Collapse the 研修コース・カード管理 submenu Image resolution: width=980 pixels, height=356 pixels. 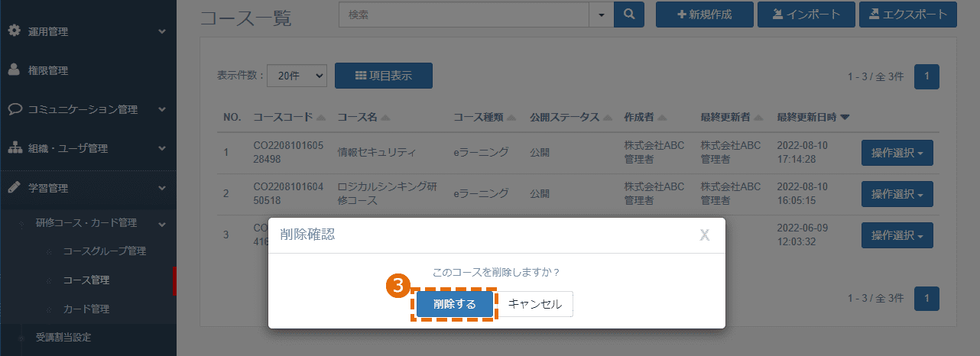(88, 223)
